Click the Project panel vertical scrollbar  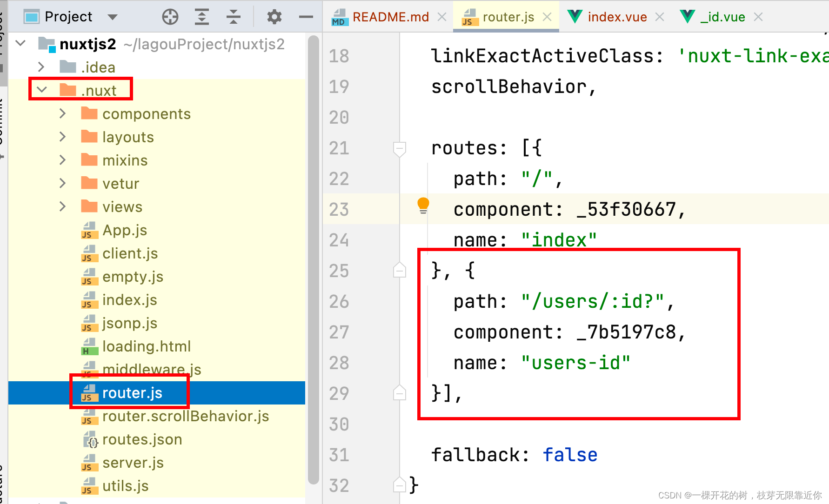314,260
